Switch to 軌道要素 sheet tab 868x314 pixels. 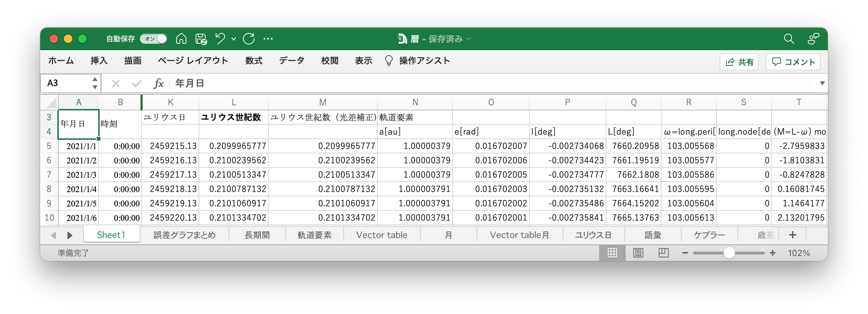point(315,235)
